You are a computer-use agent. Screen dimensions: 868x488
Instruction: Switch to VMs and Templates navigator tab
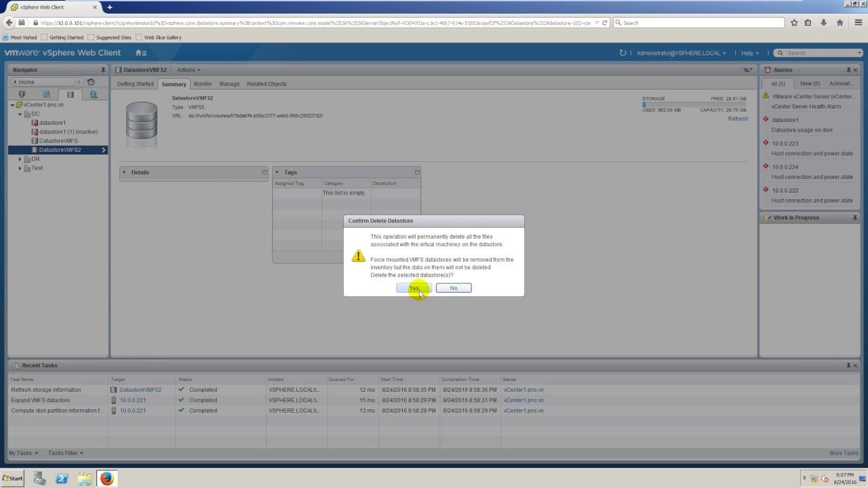(x=46, y=95)
